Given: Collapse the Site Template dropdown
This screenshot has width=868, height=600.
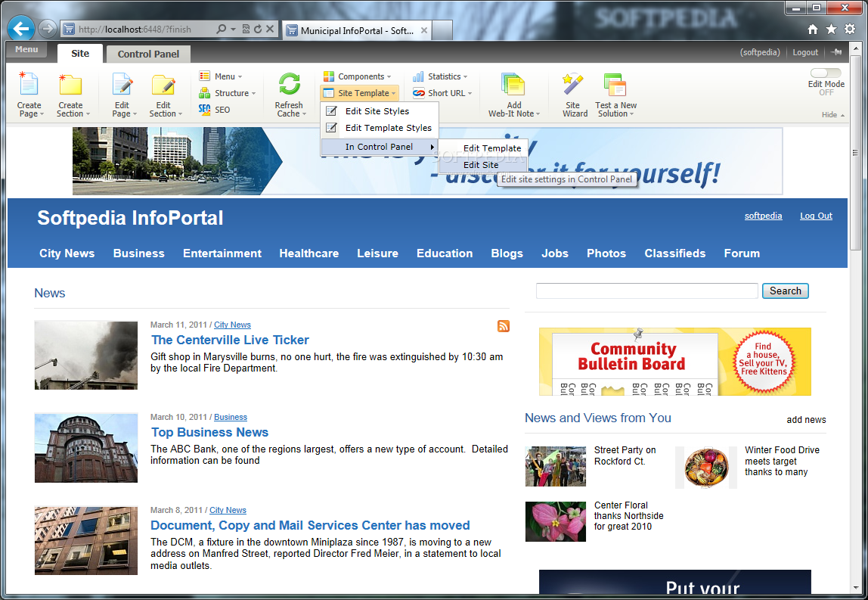Looking at the screenshot, I should 358,93.
